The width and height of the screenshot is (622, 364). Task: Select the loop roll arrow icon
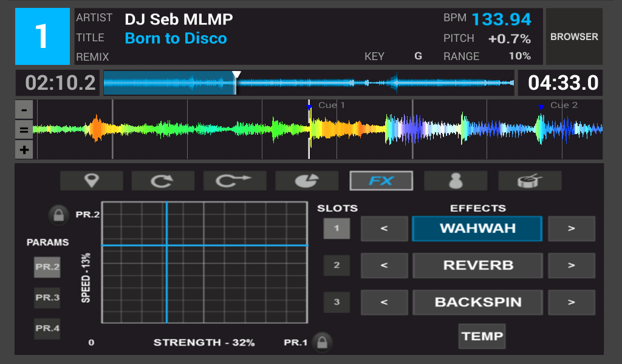point(234,181)
